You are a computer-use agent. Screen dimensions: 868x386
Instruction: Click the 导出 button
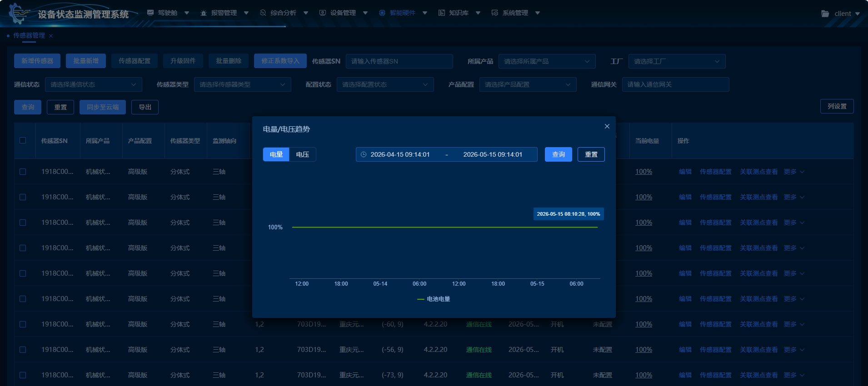coord(145,107)
